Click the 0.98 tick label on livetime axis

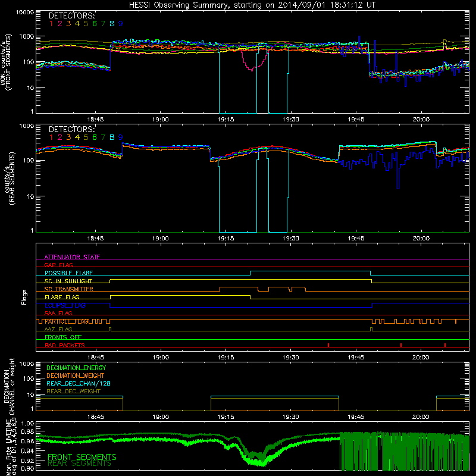[x=27, y=431]
